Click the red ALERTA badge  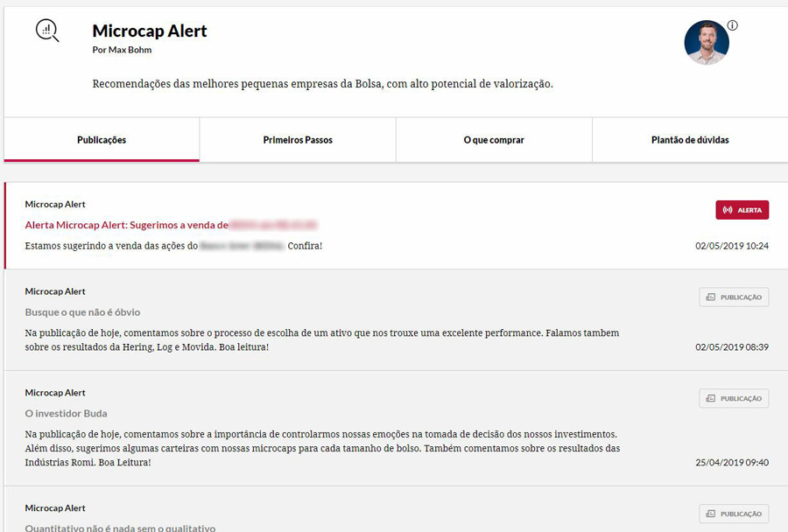click(x=742, y=210)
